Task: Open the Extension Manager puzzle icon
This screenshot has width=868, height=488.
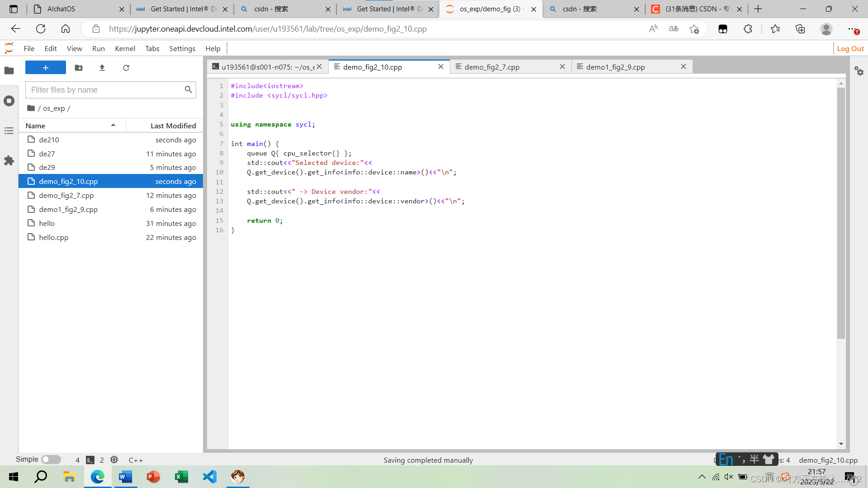Action: point(9,160)
